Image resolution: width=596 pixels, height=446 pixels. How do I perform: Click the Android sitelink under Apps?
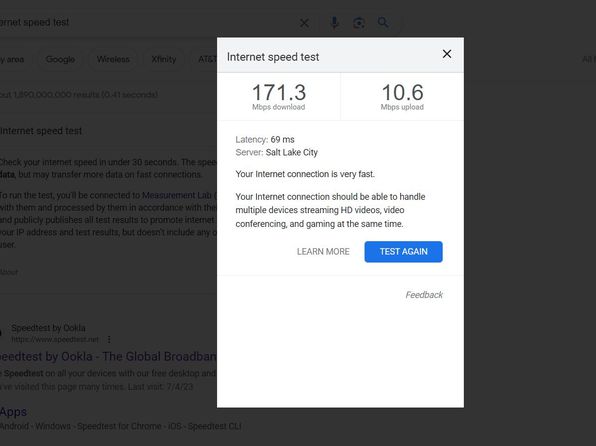[14, 426]
